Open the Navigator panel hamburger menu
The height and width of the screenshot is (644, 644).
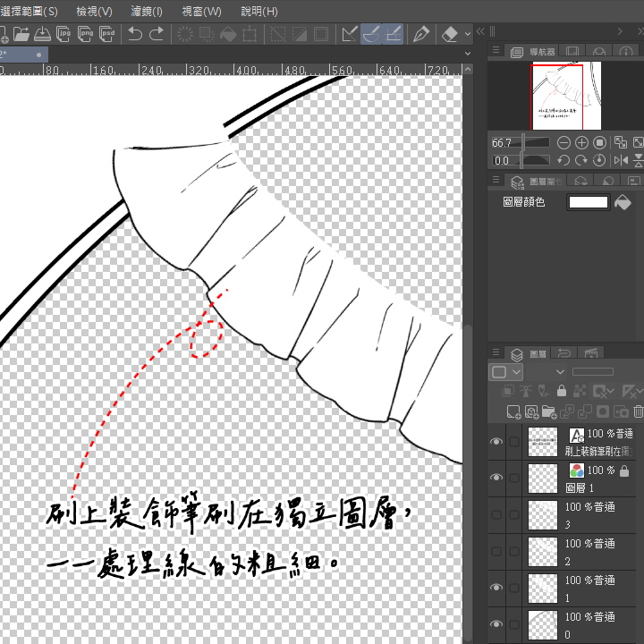tap(496, 50)
